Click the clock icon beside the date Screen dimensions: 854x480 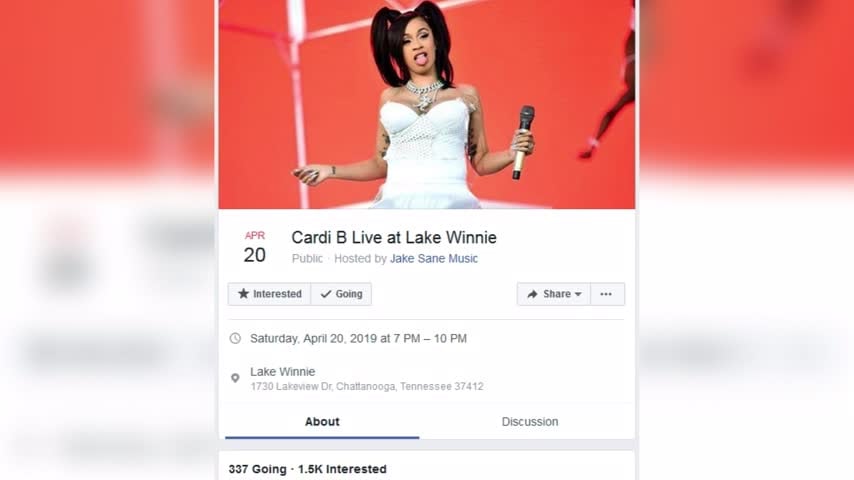click(x=235, y=338)
